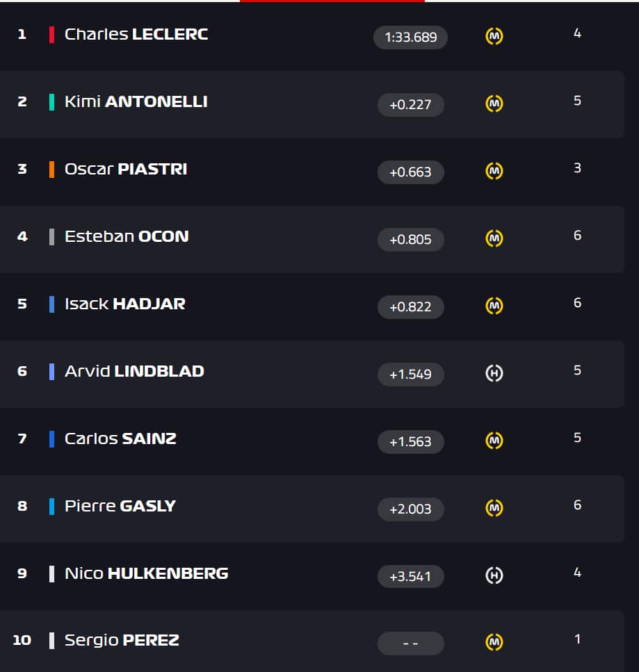This screenshot has width=639, height=672.
Task: Open Charles Leclerc's driver entry
Action: click(136, 34)
